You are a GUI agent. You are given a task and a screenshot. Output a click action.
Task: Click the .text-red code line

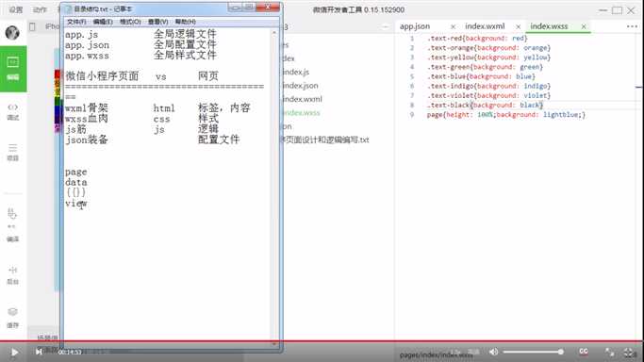477,39
